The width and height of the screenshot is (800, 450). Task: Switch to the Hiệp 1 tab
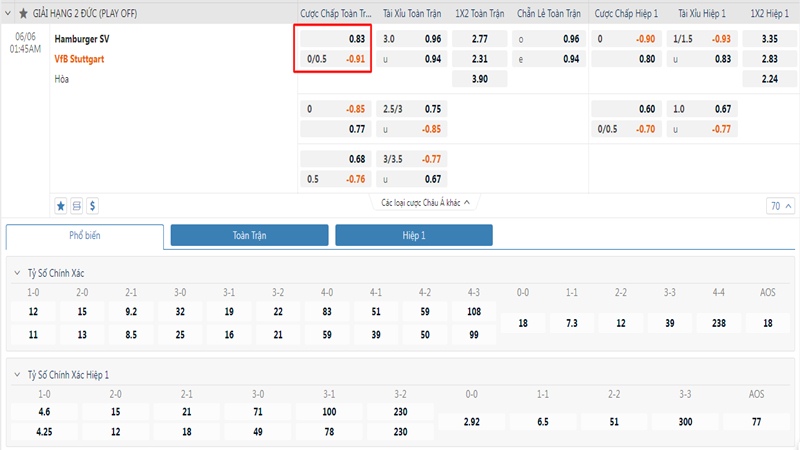tap(414, 235)
